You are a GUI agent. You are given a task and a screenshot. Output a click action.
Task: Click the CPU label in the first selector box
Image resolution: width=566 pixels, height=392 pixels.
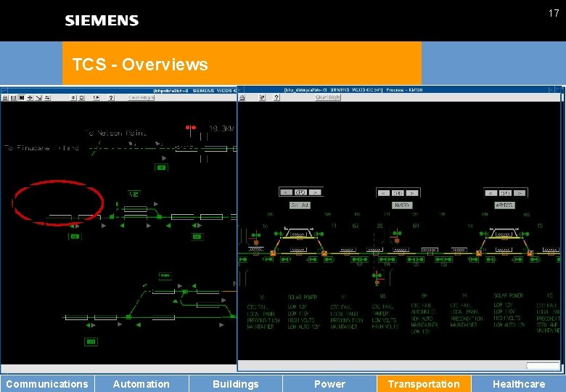click(x=300, y=192)
